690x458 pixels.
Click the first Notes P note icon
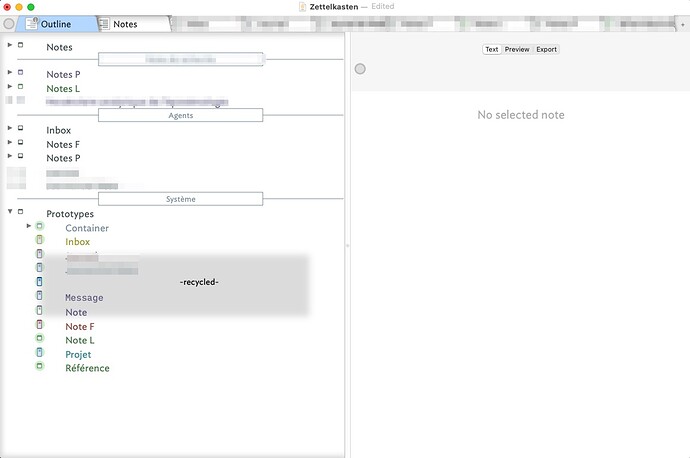pyautogui.click(x=20, y=72)
